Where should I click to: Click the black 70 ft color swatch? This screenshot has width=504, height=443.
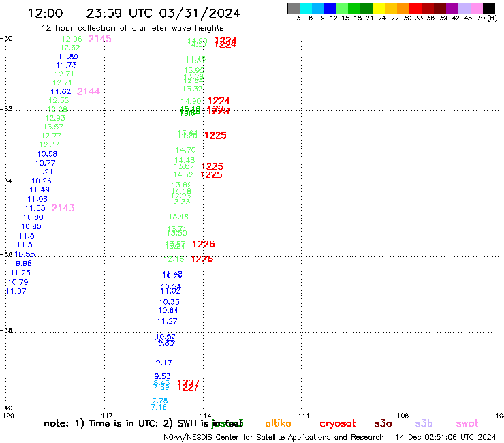point(489,8)
